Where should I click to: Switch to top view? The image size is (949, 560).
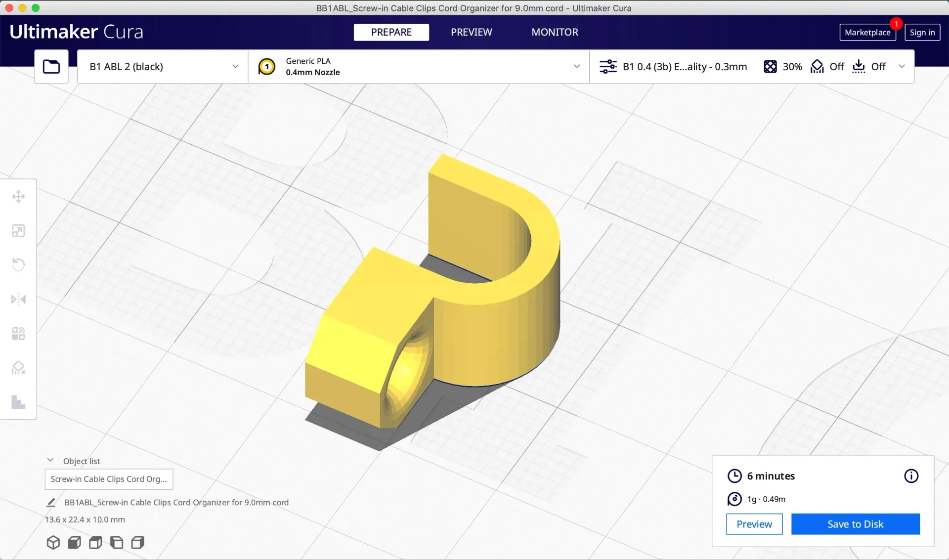[95, 543]
